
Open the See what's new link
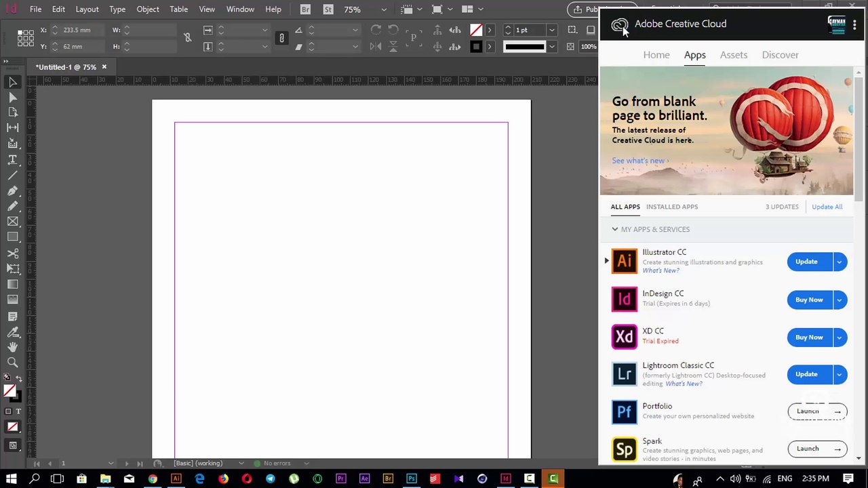640,161
